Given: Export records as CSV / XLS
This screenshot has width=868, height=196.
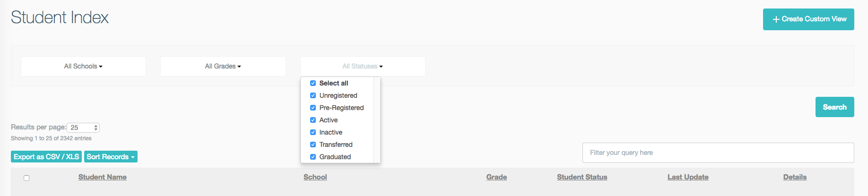Looking at the screenshot, I should pos(46,157).
